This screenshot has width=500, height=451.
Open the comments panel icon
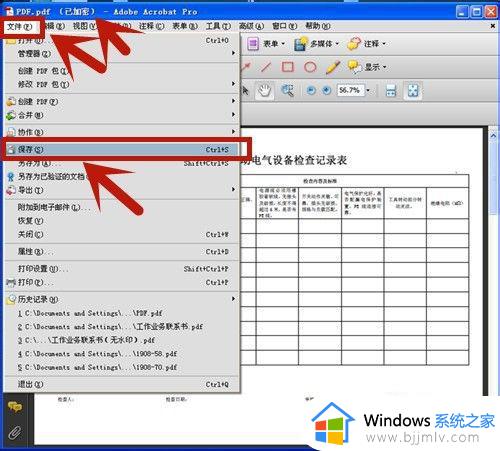[15, 407]
